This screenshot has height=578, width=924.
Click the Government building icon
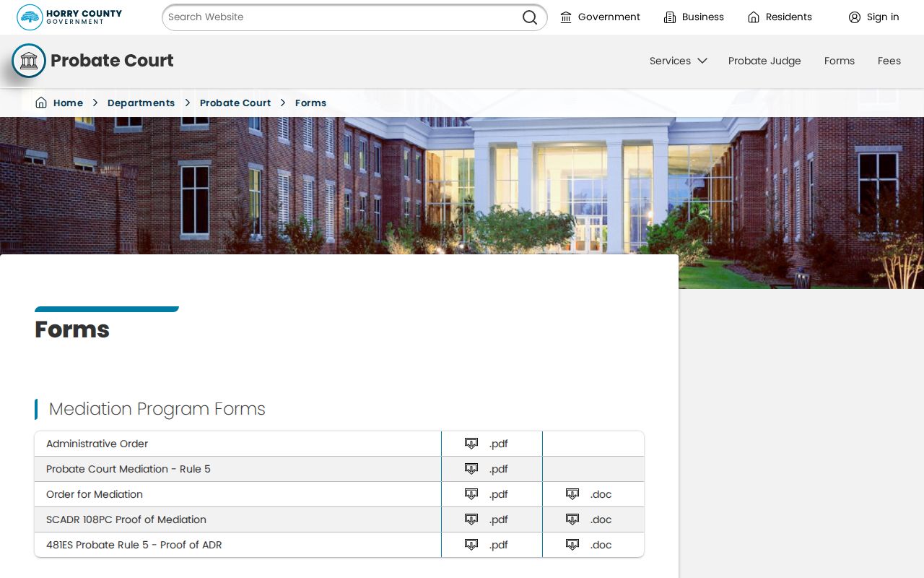[x=566, y=17]
